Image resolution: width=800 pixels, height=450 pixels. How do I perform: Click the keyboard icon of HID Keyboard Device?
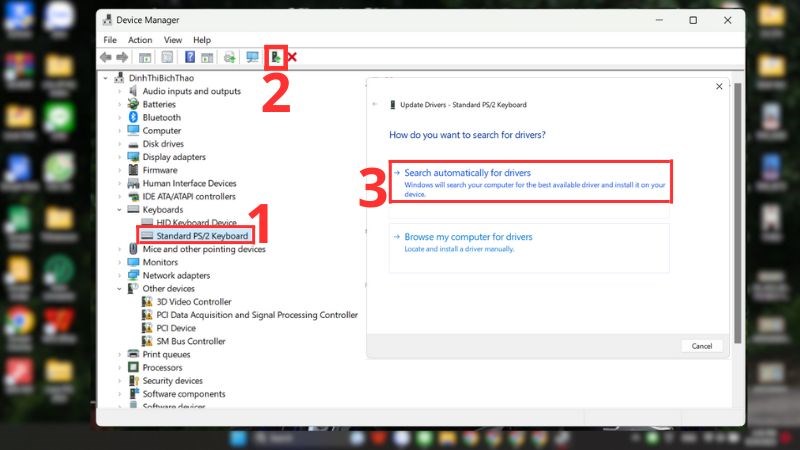pyautogui.click(x=147, y=222)
